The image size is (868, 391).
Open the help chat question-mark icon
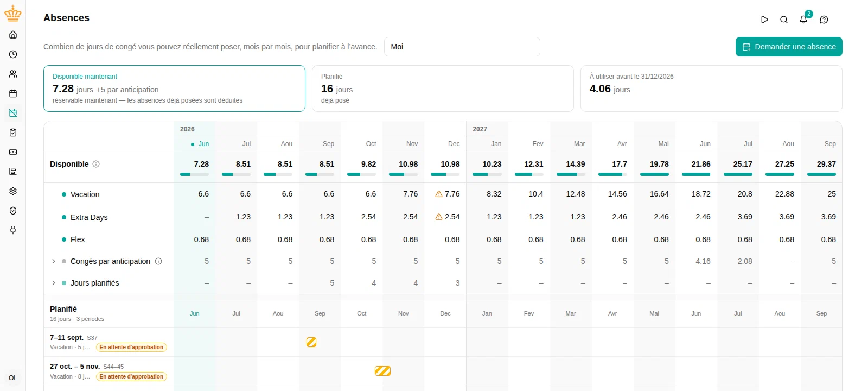(824, 20)
